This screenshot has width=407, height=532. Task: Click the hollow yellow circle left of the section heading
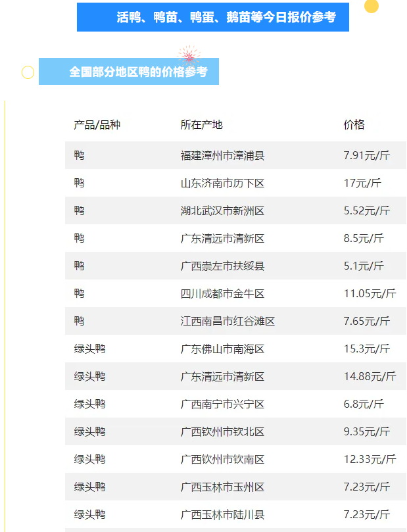28,72
